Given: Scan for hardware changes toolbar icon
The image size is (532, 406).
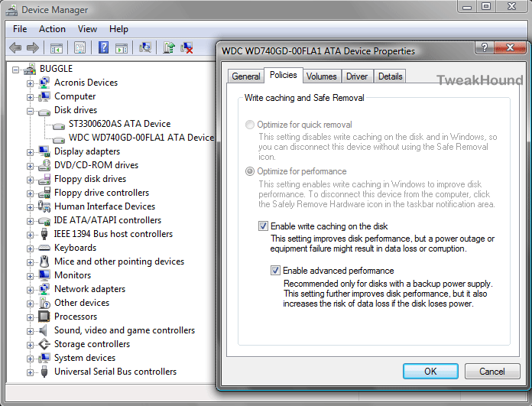Looking at the screenshot, I should click(145, 47).
